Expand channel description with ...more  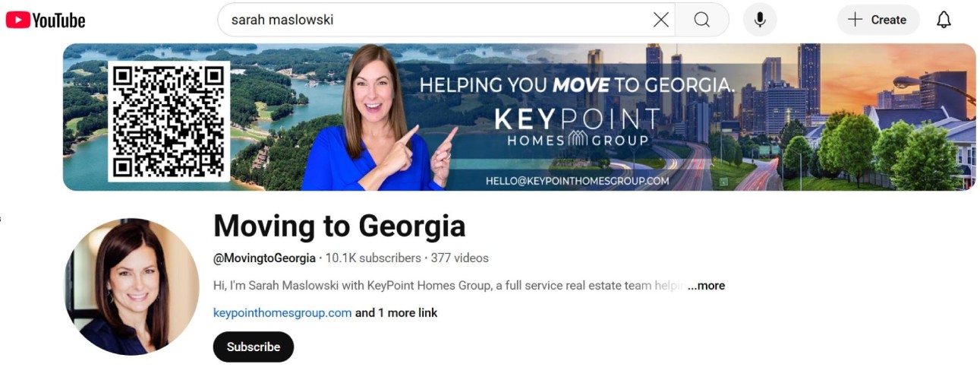706,286
